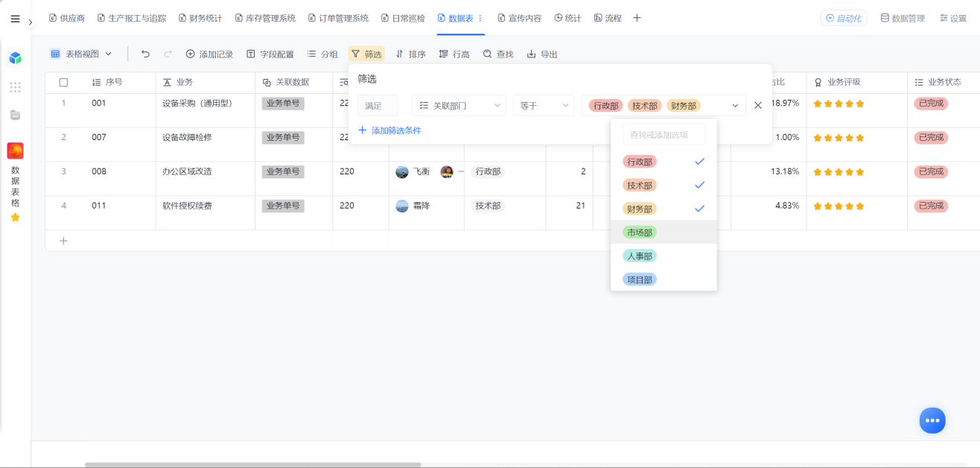The height and width of the screenshot is (468, 980).
Task: Click 查找 search toolbar item
Action: coord(498,54)
